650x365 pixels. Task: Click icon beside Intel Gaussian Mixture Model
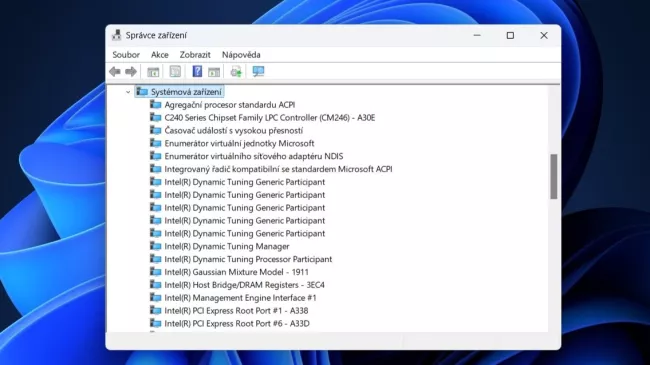click(x=156, y=272)
